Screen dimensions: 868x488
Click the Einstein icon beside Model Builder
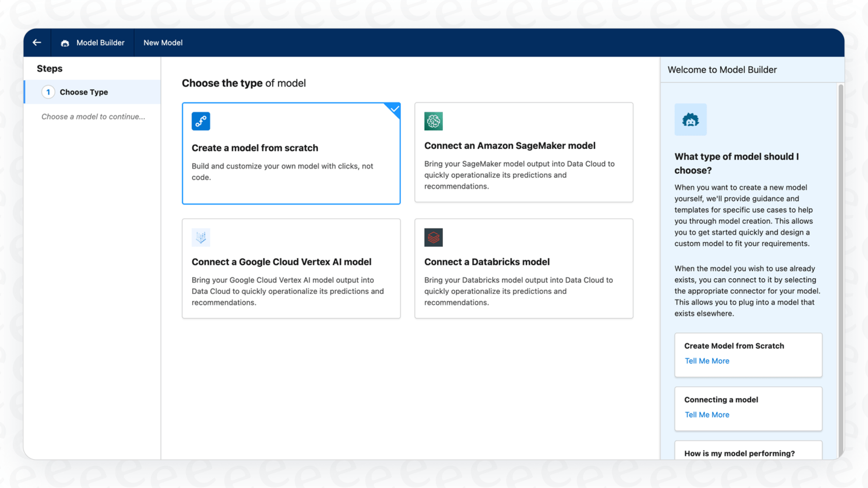click(x=65, y=43)
